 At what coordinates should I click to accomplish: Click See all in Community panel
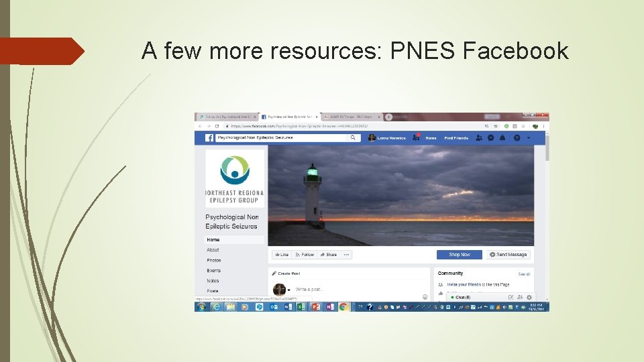(524, 274)
